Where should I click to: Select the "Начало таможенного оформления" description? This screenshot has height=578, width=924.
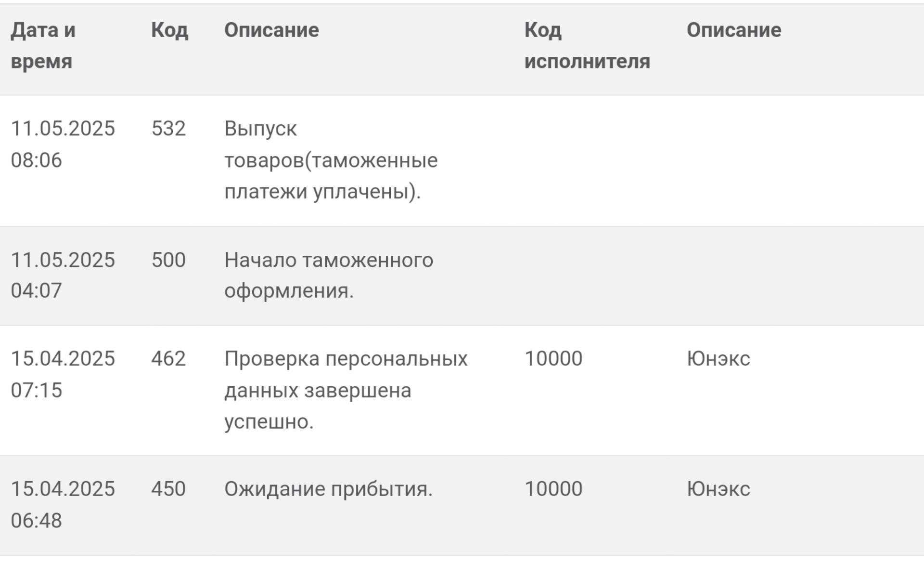pos(328,275)
